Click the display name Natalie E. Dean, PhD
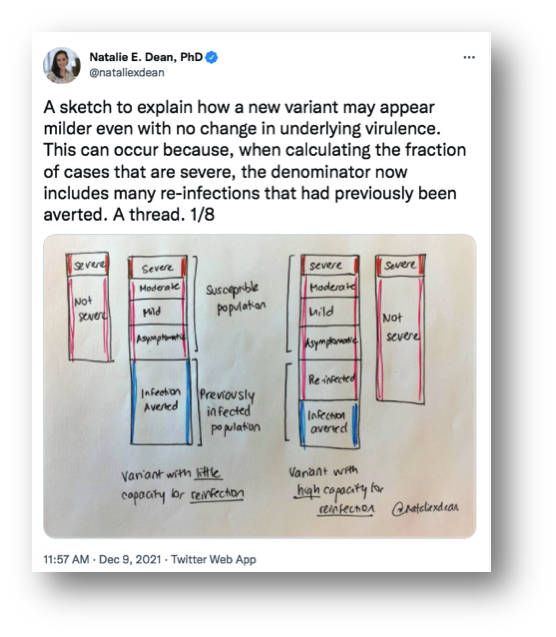The width and height of the screenshot is (556, 637). (x=146, y=57)
